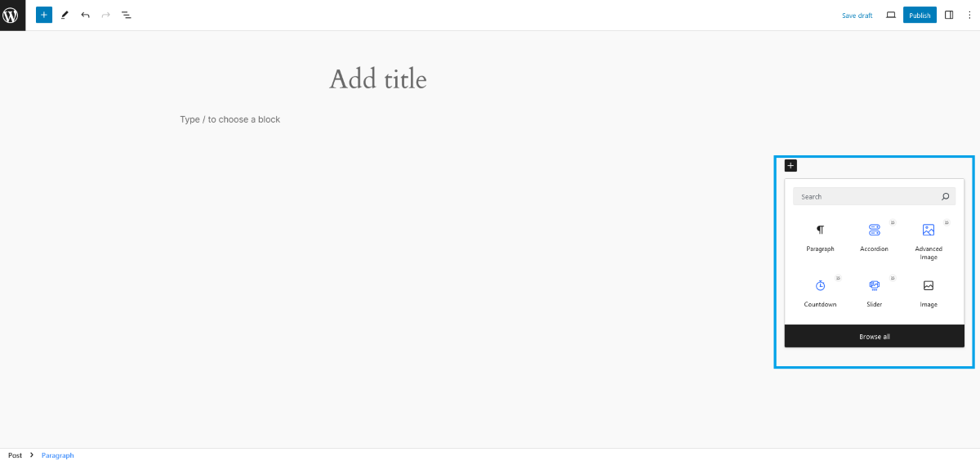Open the Preview device icon
980x461 pixels.
click(891, 15)
